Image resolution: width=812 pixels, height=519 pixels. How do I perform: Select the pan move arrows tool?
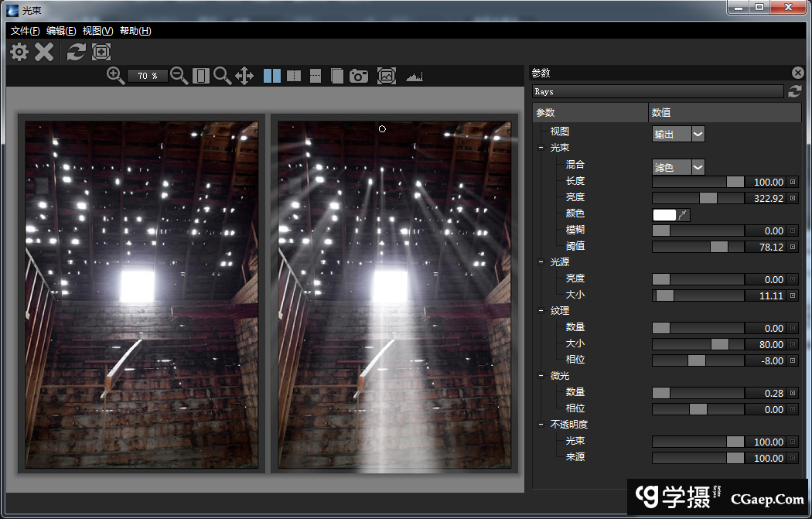click(x=244, y=75)
